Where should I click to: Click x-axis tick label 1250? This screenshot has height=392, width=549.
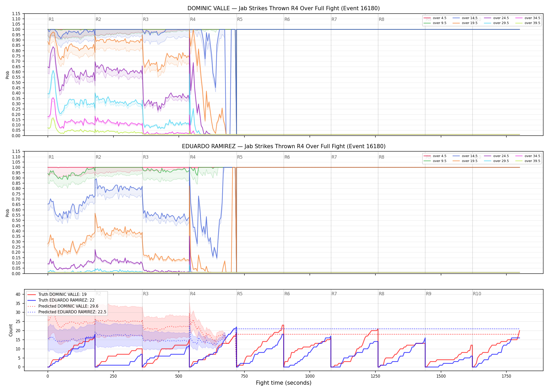coord(375,376)
